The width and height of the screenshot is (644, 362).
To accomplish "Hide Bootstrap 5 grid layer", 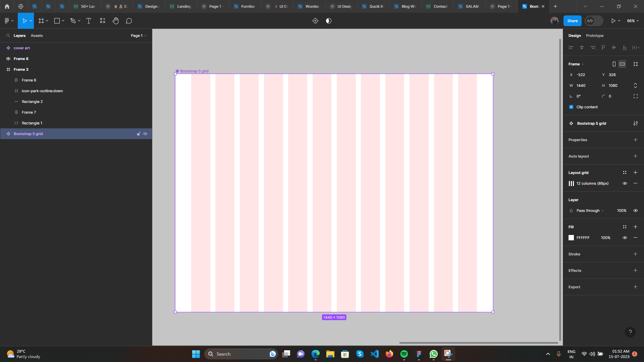I will click(x=145, y=134).
